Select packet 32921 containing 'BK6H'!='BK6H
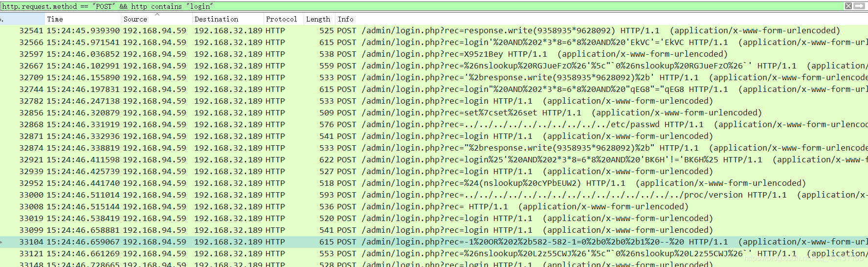Image resolution: width=868 pixels, height=267 pixels. [x=434, y=159]
